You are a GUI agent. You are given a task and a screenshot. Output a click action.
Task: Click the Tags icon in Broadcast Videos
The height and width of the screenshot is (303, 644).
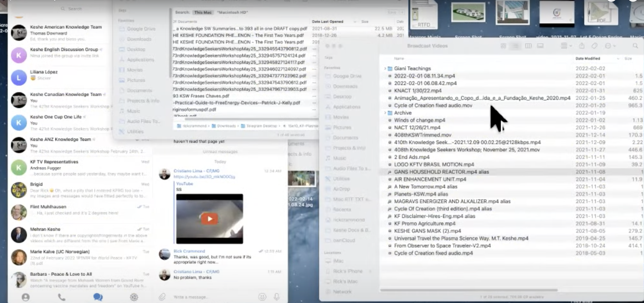pyautogui.click(x=595, y=46)
